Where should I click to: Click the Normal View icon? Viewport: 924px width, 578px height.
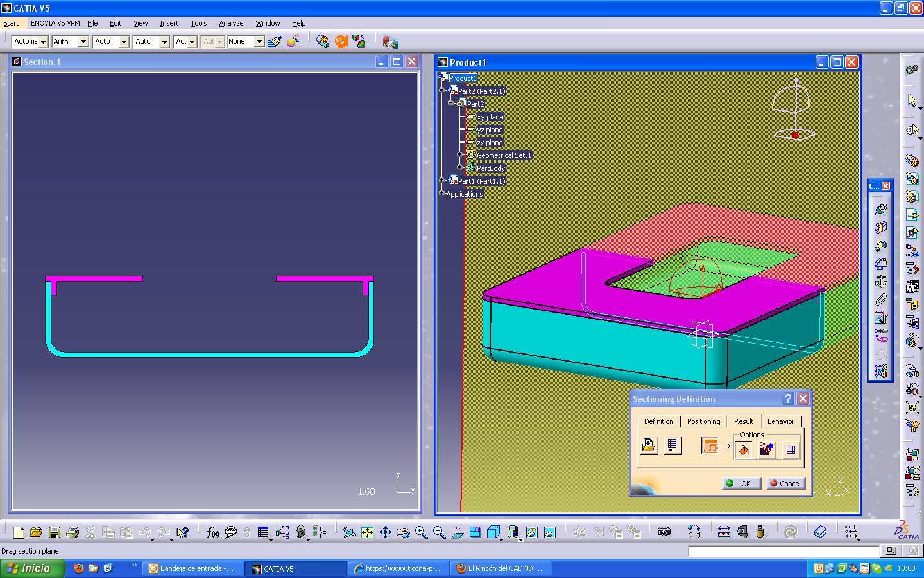pos(457,532)
